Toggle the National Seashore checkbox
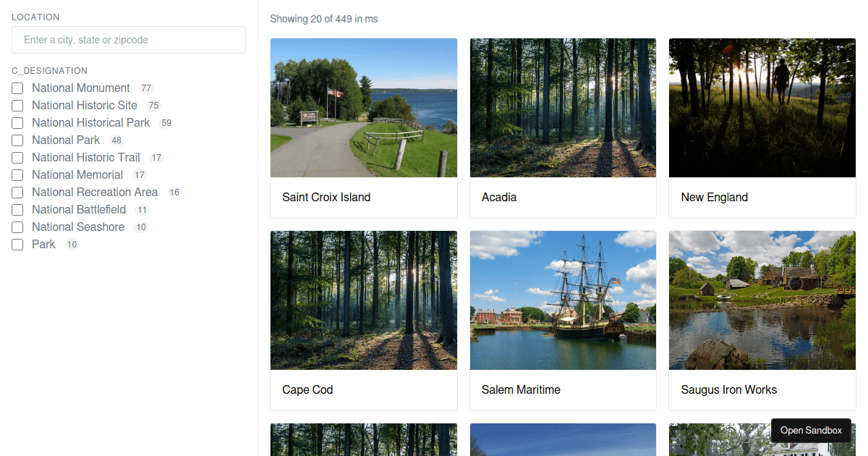This screenshot has height=456, width=868. click(x=17, y=227)
